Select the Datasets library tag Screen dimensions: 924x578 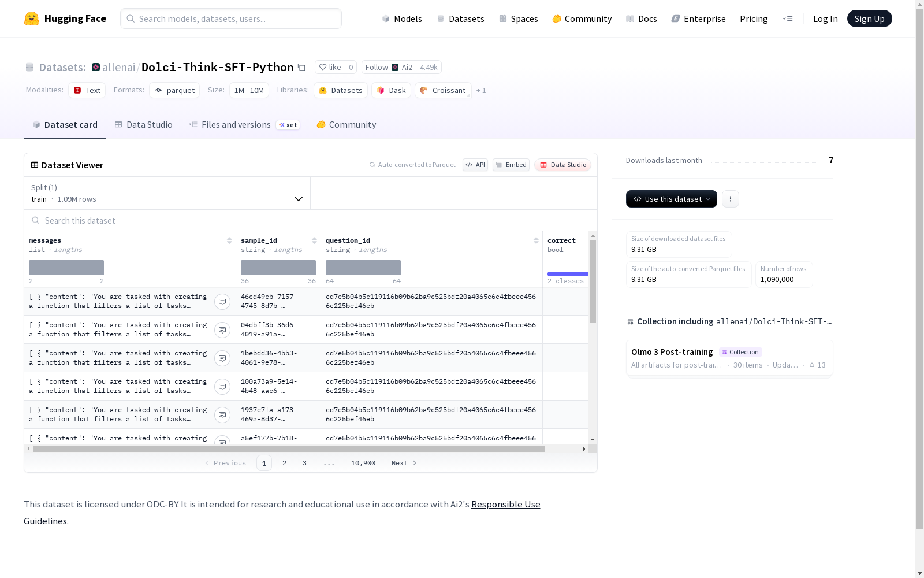click(341, 90)
